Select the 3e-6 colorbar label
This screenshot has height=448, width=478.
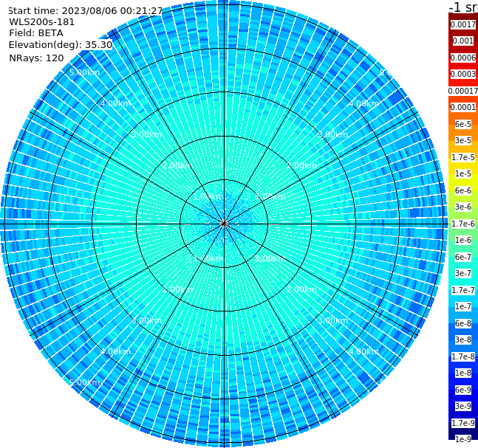click(463, 207)
